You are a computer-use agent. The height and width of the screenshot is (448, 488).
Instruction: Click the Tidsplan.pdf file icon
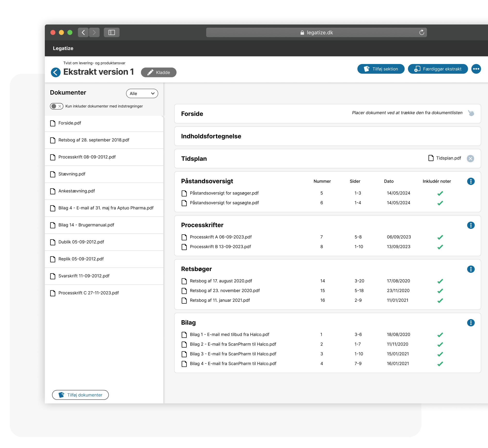(x=431, y=158)
